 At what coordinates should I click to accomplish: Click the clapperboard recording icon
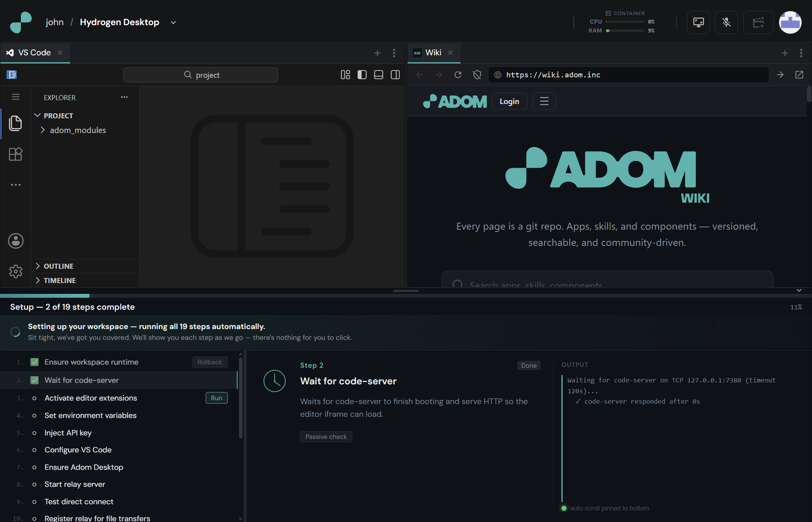coord(758,22)
